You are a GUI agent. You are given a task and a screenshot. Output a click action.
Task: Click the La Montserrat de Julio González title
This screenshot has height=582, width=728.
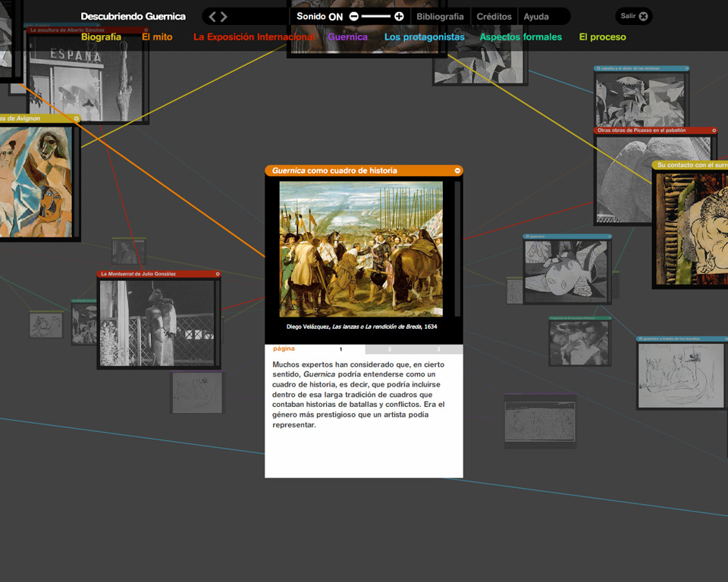click(x=138, y=274)
